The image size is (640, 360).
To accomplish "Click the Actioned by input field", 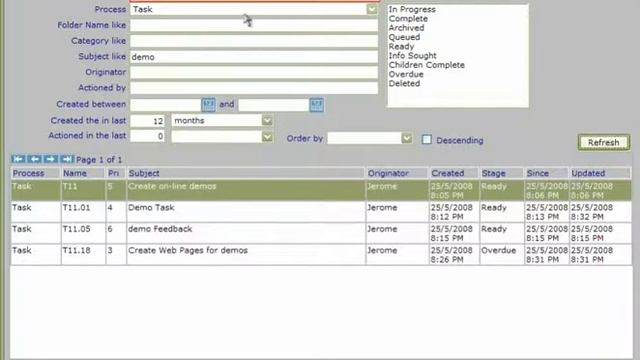I will click(254, 88).
